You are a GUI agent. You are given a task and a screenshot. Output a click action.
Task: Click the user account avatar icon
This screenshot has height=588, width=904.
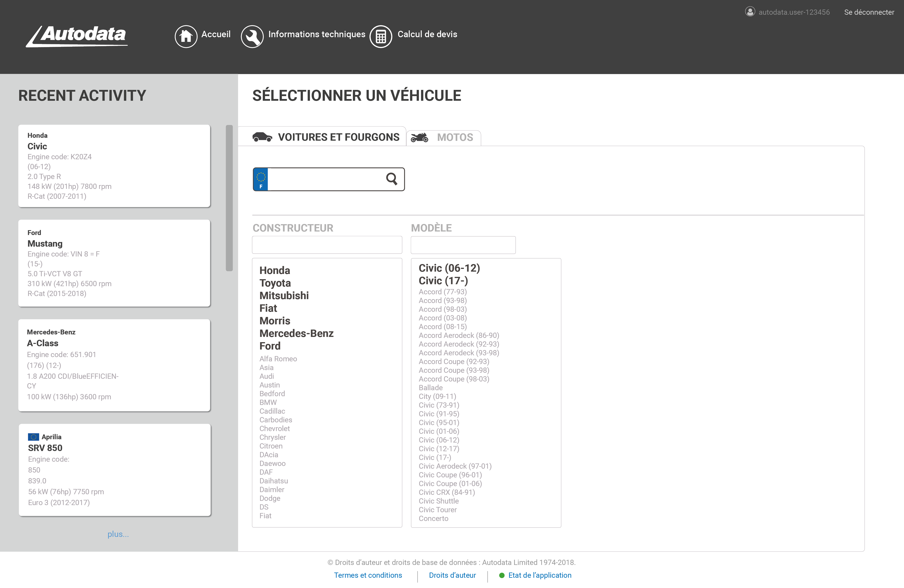click(750, 12)
